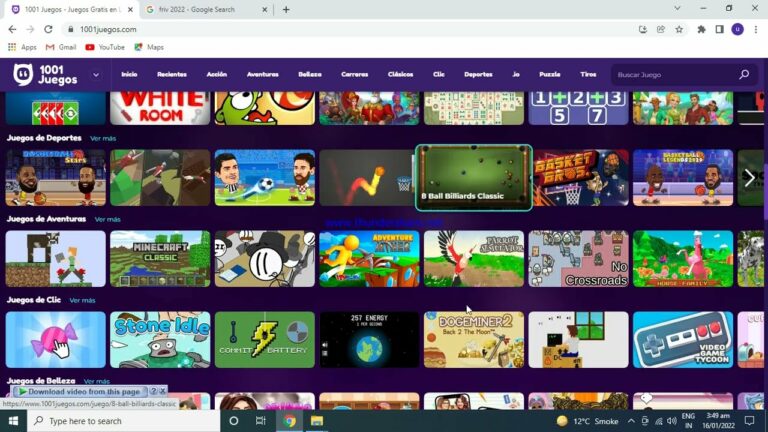
Task: Open the Minecraft Classic game thumbnail
Action: pyautogui.click(x=160, y=259)
